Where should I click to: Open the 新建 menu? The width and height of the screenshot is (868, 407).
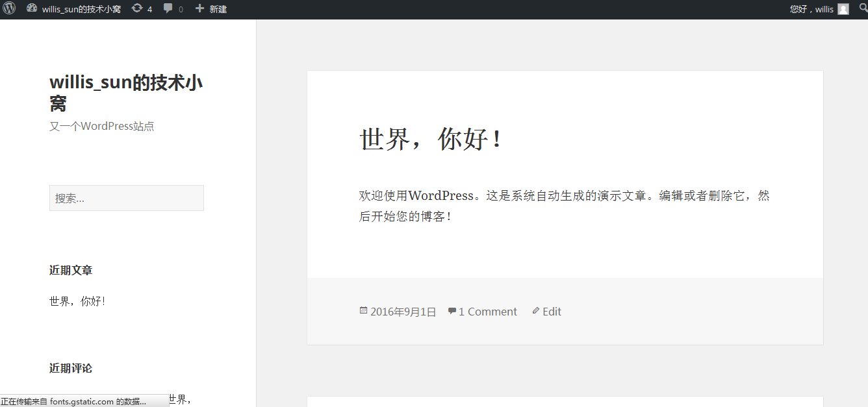click(218, 9)
